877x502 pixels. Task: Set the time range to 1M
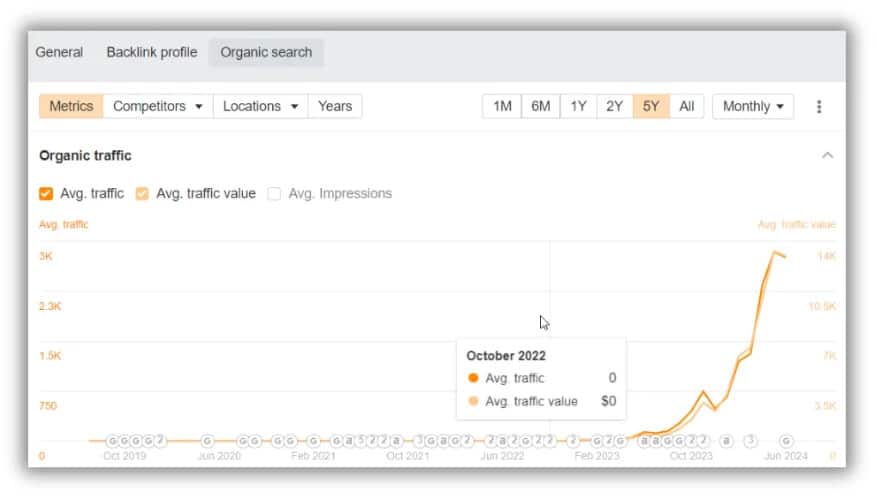click(502, 106)
